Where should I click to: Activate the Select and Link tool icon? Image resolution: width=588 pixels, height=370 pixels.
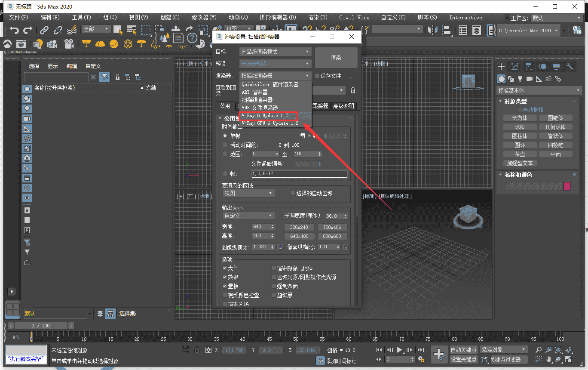tap(44, 29)
